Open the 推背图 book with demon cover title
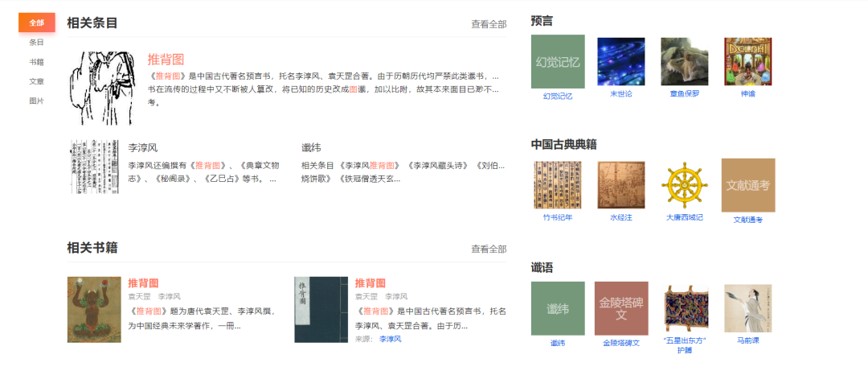The width and height of the screenshot is (868, 371). (143, 282)
